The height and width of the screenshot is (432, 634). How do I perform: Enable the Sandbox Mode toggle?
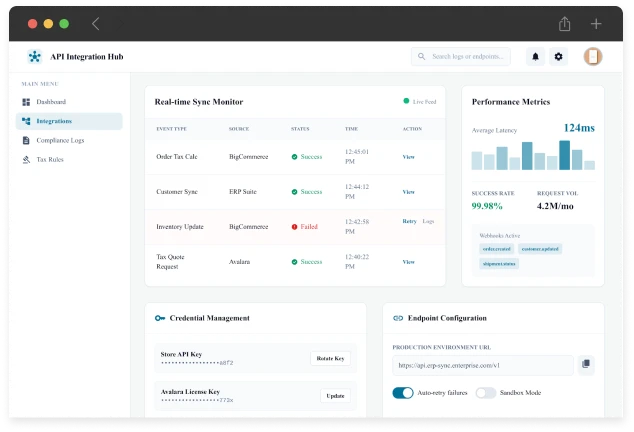485,393
